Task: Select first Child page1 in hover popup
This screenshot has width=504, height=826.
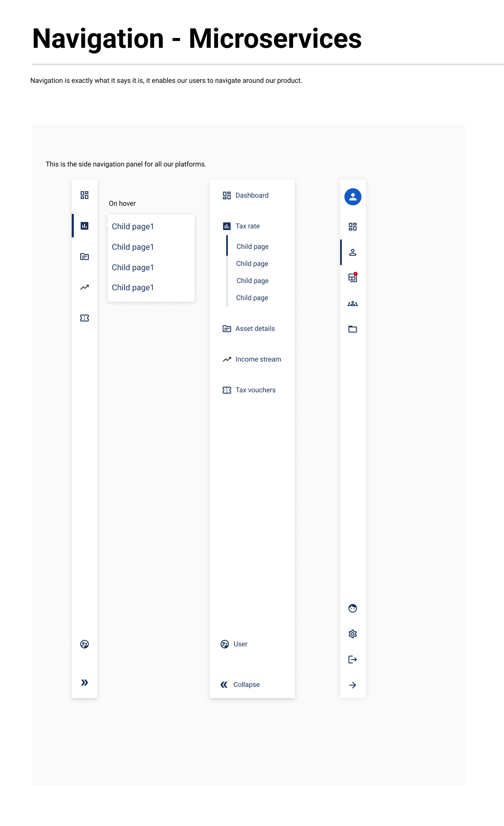Action: point(133,227)
